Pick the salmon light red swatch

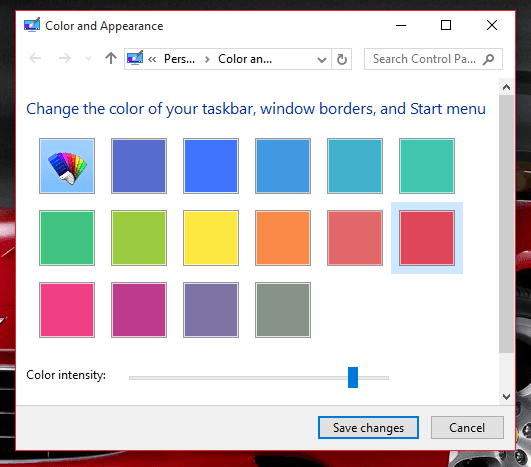tap(355, 238)
